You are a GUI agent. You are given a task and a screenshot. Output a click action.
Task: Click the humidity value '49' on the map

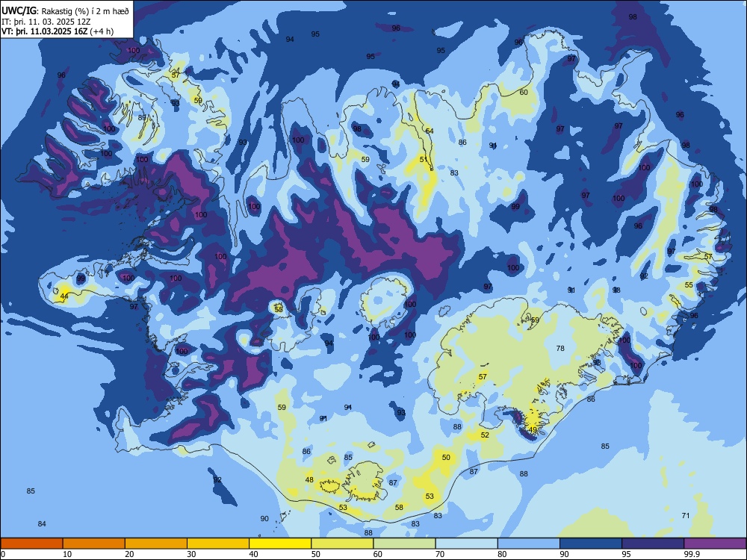coord(533,429)
